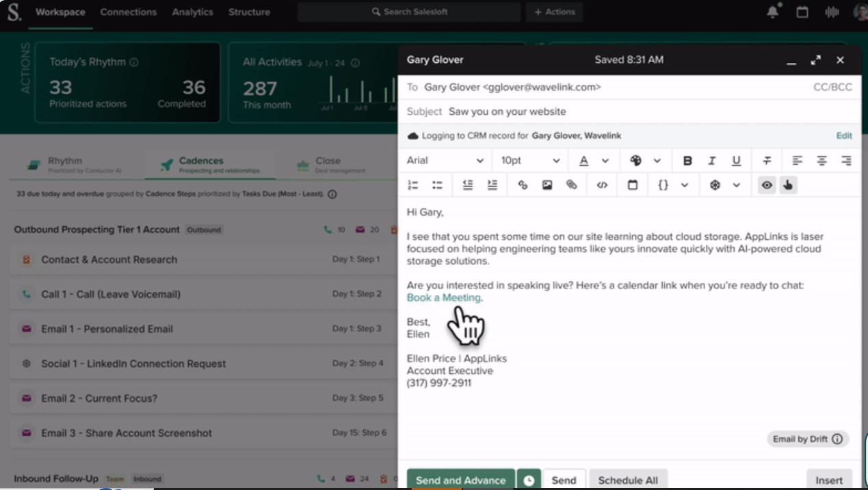Open the Analytics menu
The image size is (868, 490).
tap(192, 12)
